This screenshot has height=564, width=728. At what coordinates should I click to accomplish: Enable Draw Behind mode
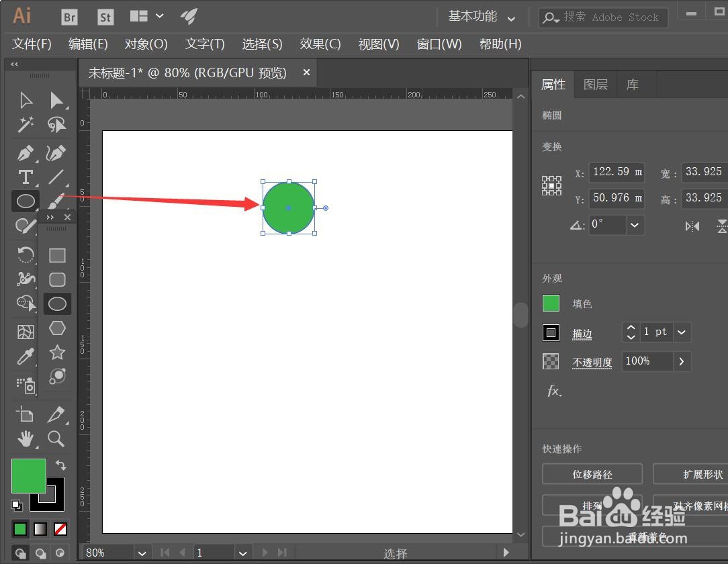(40, 553)
